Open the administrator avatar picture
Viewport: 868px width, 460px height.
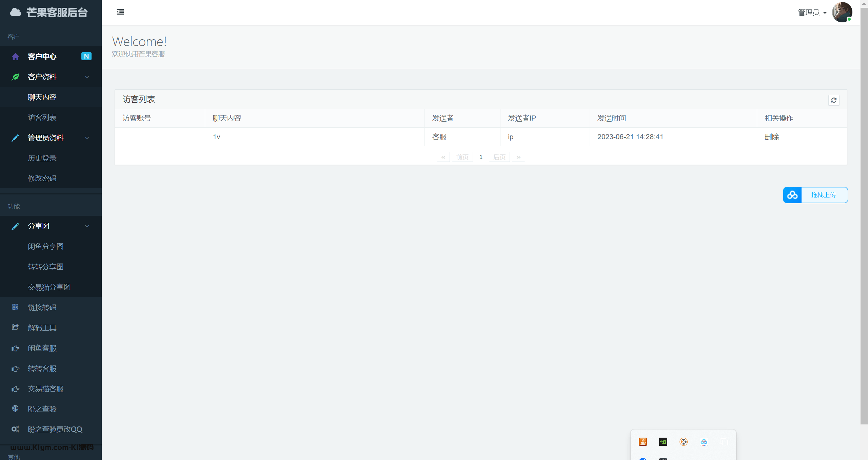point(842,12)
